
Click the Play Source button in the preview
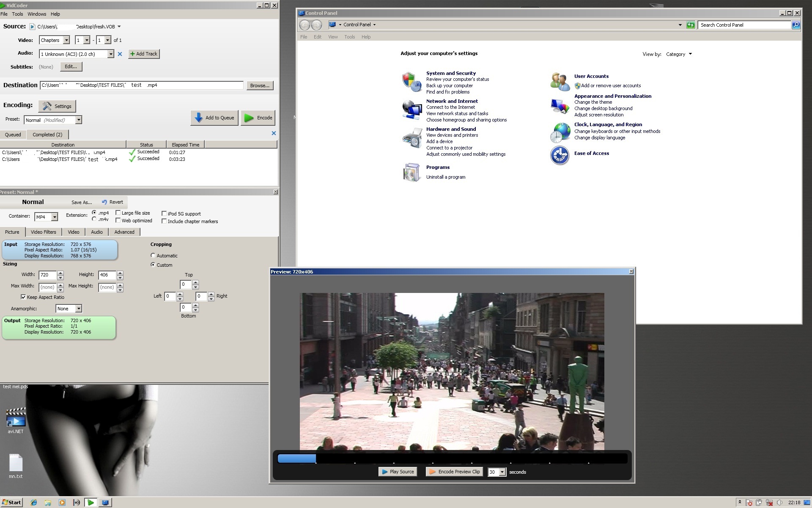(398, 472)
